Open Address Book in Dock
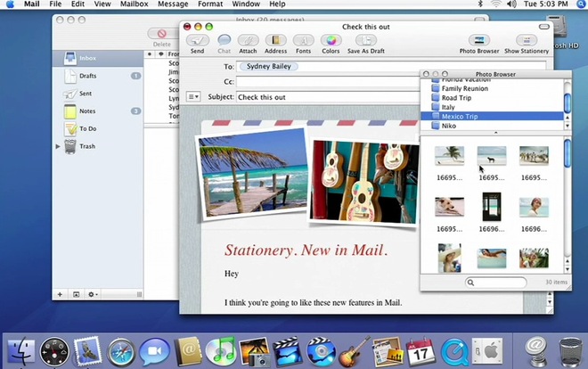Image resolution: width=588 pixels, height=369 pixels. click(x=188, y=351)
